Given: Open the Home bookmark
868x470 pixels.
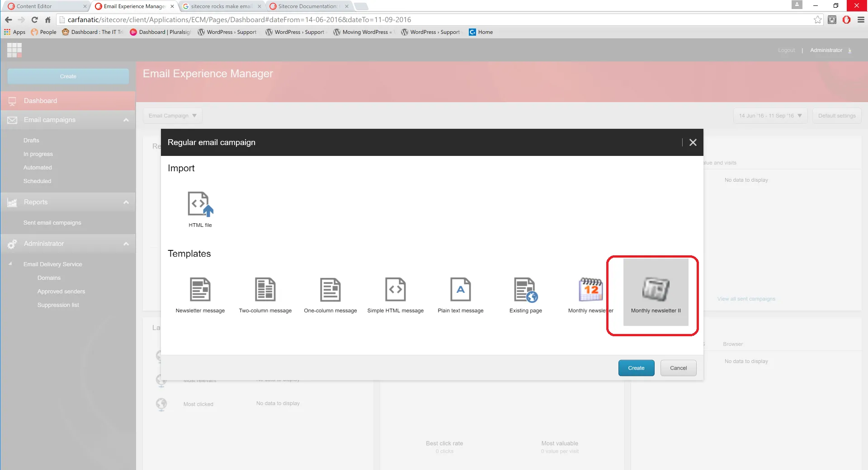Looking at the screenshot, I should tap(481, 32).
